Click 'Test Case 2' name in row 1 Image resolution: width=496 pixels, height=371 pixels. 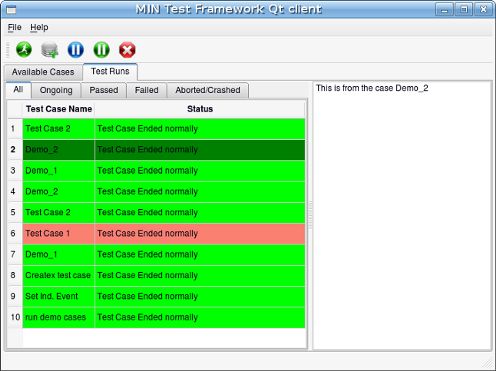(59, 129)
